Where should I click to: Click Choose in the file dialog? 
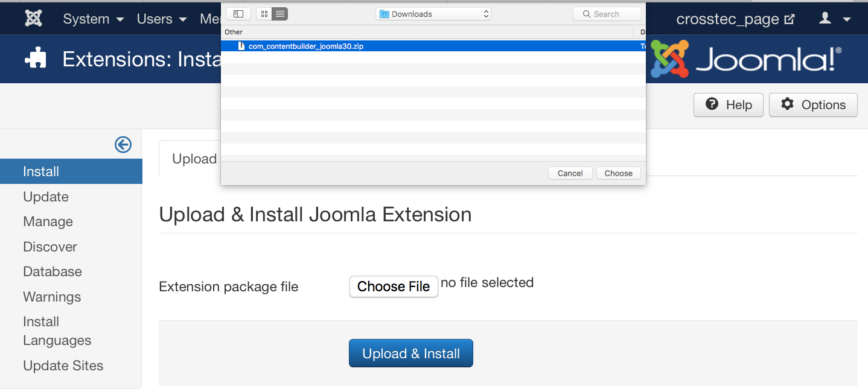pyautogui.click(x=619, y=173)
